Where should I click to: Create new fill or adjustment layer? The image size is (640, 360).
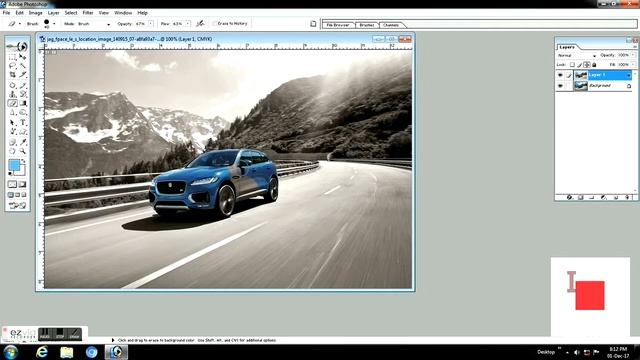point(604,198)
